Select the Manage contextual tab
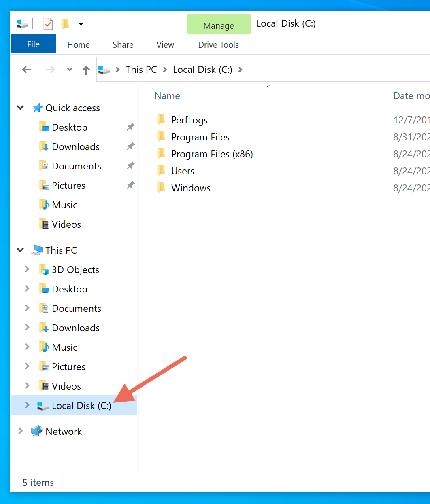 click(219, 25)
